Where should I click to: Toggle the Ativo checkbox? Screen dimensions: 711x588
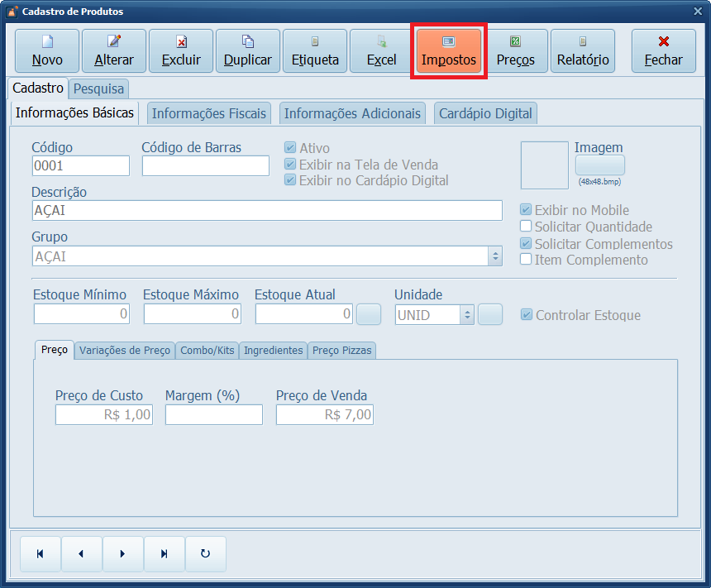pyautogui.click(x=290, y=148)
